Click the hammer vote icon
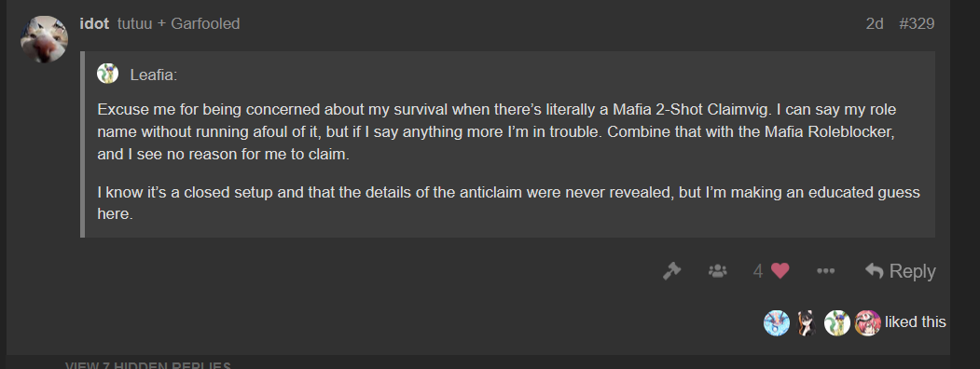 (672, 271)
